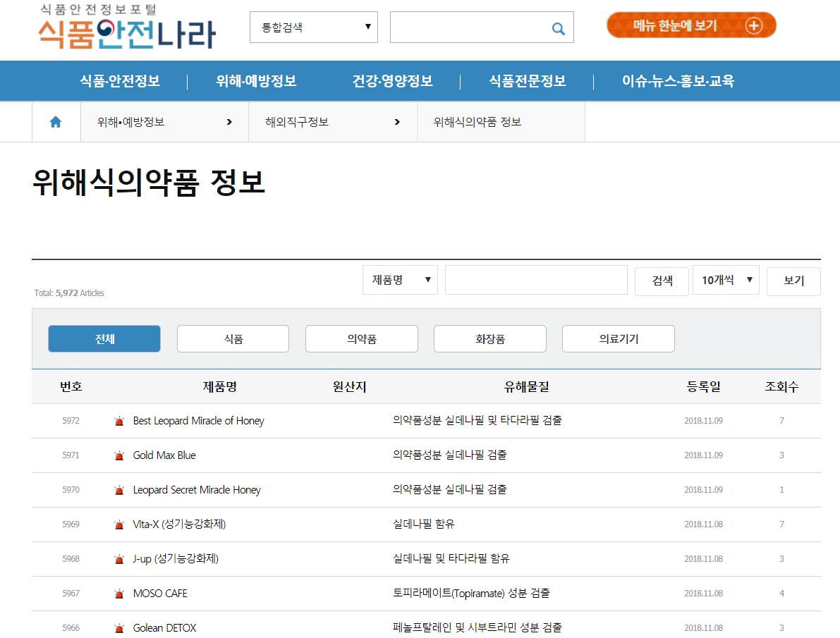Click plus icon on 메뉴 한눈에 보기
The width and height of the screenshot is (840, 638).
click(x=754, y=25)
